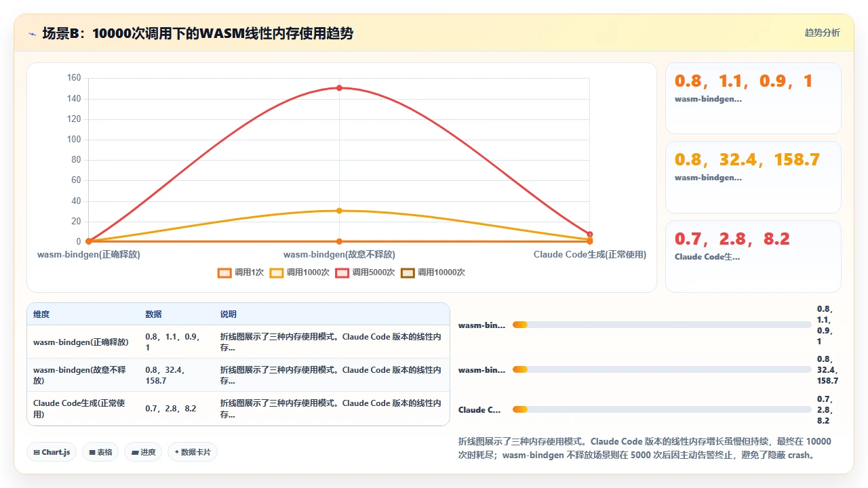Click the 进度 tag
This screenshot has width=868, height=488.
[x=143, y=452]
